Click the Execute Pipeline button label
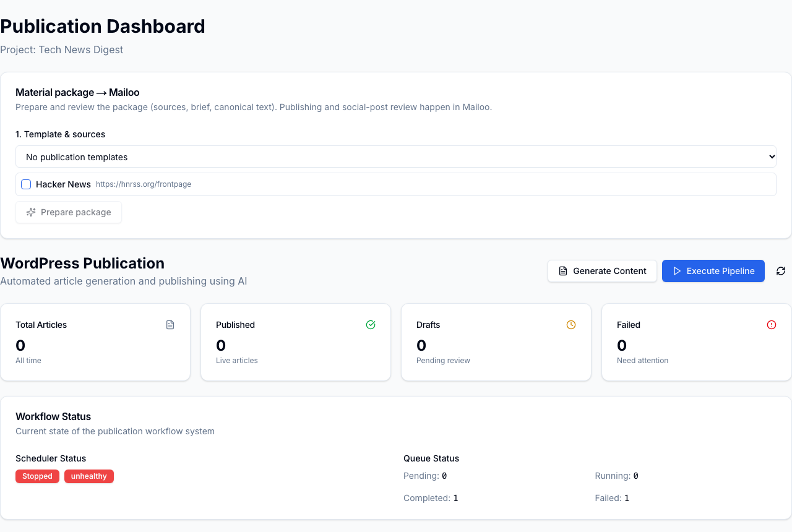 tap(720, 271)
